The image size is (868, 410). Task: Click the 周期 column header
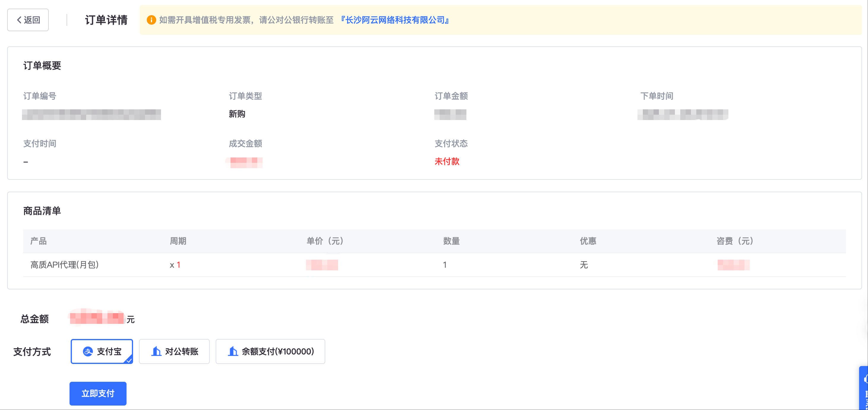[x=178, y=241]
